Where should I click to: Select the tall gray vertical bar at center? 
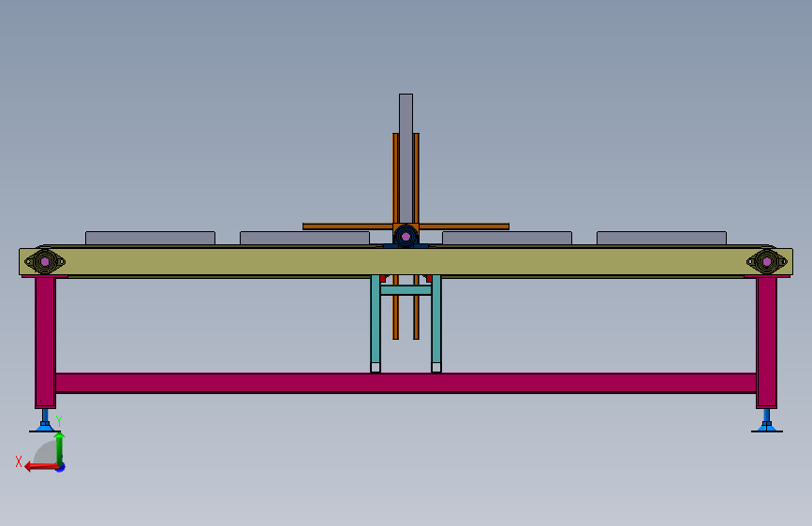[406, 158]
